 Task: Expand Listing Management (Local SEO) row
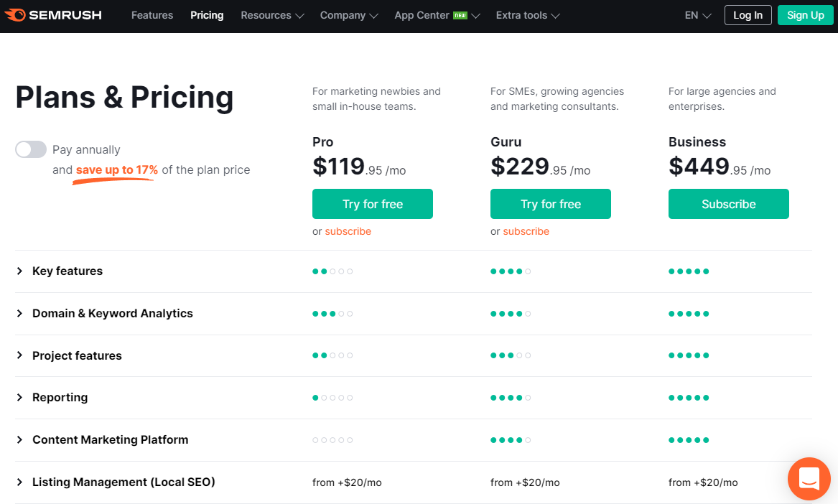pos(414,482)
